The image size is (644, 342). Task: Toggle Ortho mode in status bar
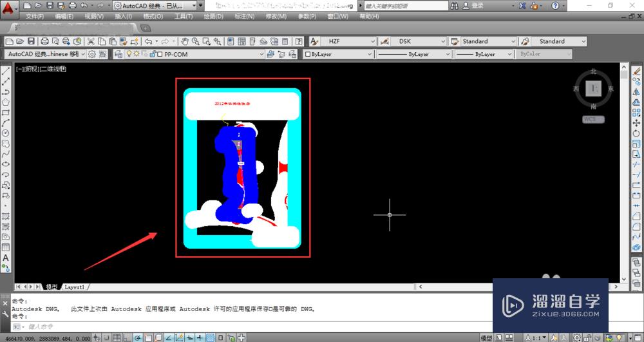pyautogui.click(x=128, y=338)
